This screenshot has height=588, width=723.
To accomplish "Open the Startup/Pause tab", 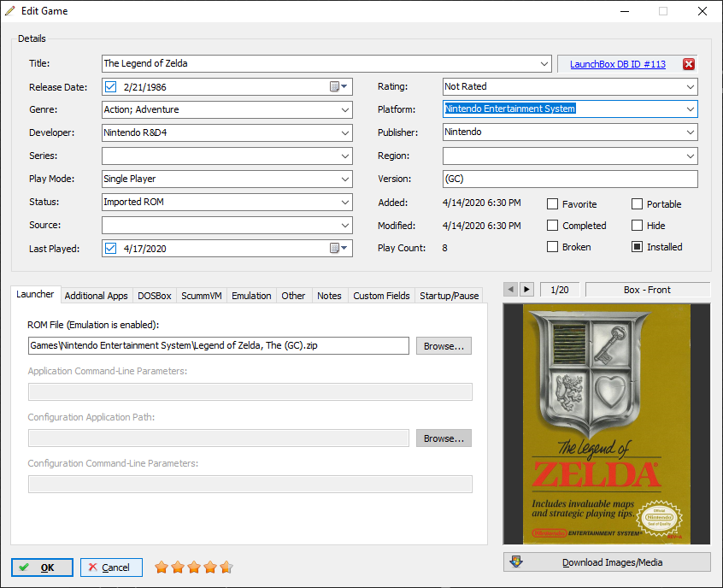I will (x=450, y=296).
